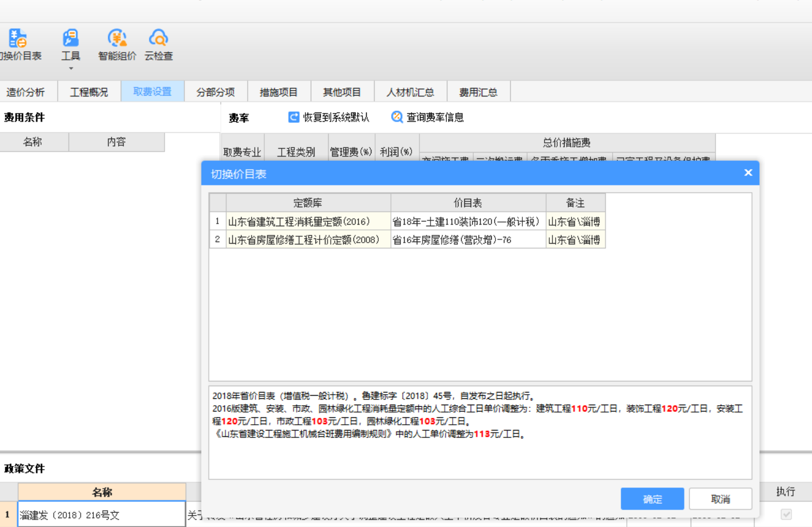Click the price table description text box
This screenshot has width=812, height=527.
(x=480, y=433)
